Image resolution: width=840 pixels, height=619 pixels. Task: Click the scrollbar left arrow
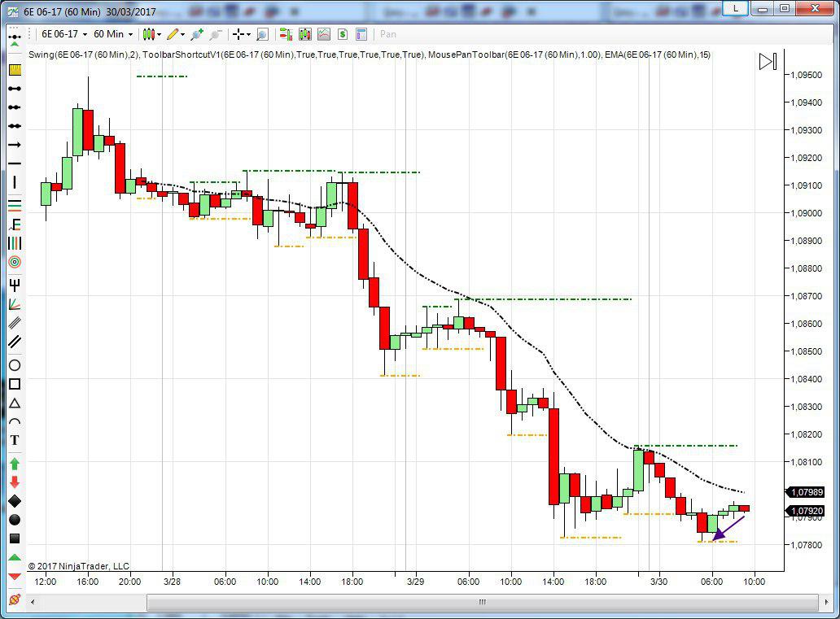(33, 602)
